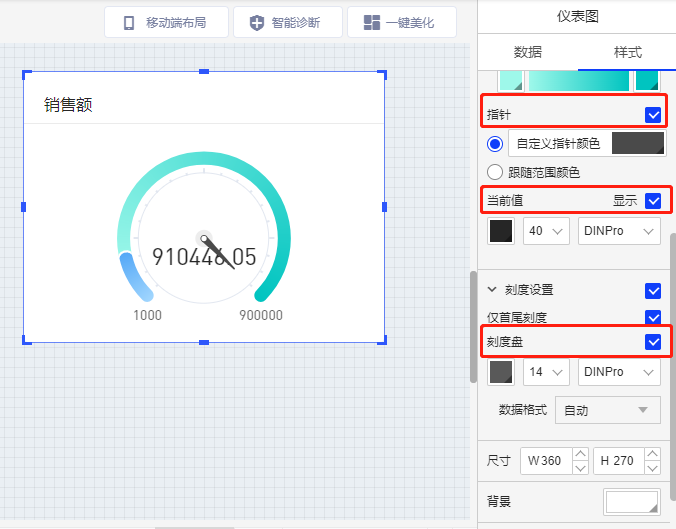Image resolution: width=676 pixels, height=529 pixels.
Task: Click the one-click beautify grid icon
Action: 372,22
